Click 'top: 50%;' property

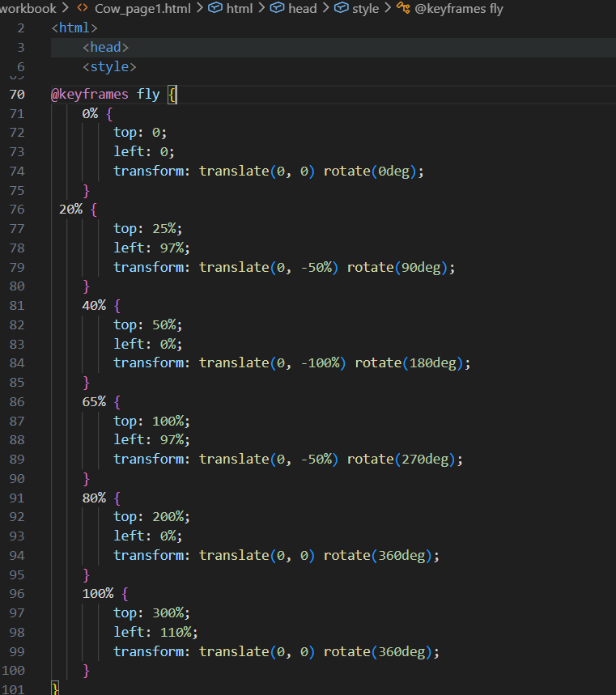pyautogui.click(x=147, y=325)
